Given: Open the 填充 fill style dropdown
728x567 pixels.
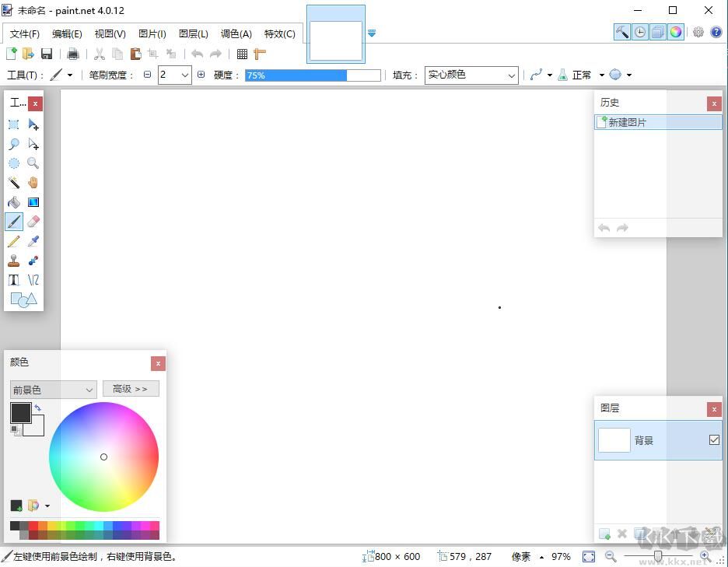Looking at the screenshot, I should pos(471,75).
